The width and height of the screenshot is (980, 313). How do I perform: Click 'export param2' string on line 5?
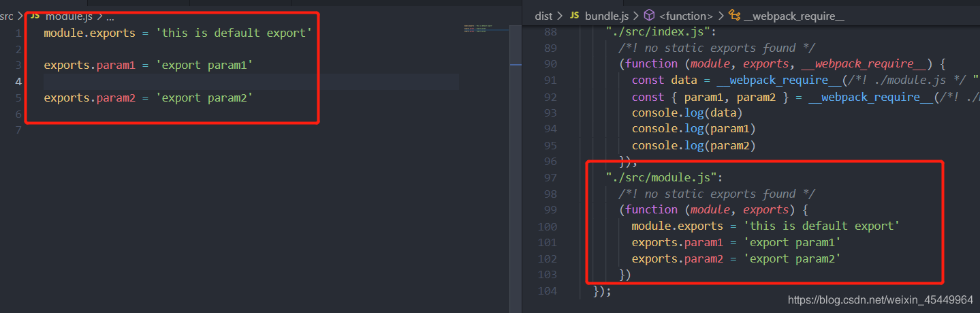click(205, 98)
